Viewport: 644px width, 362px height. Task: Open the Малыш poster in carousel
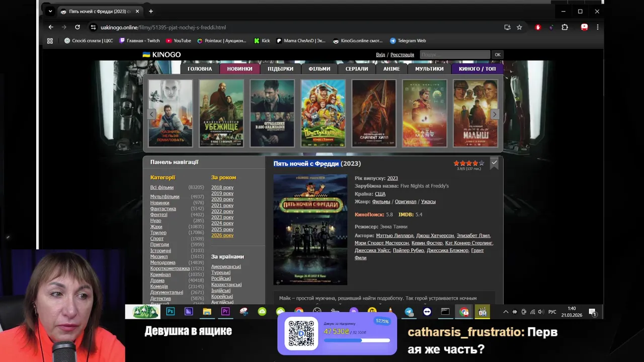point(475,113)
